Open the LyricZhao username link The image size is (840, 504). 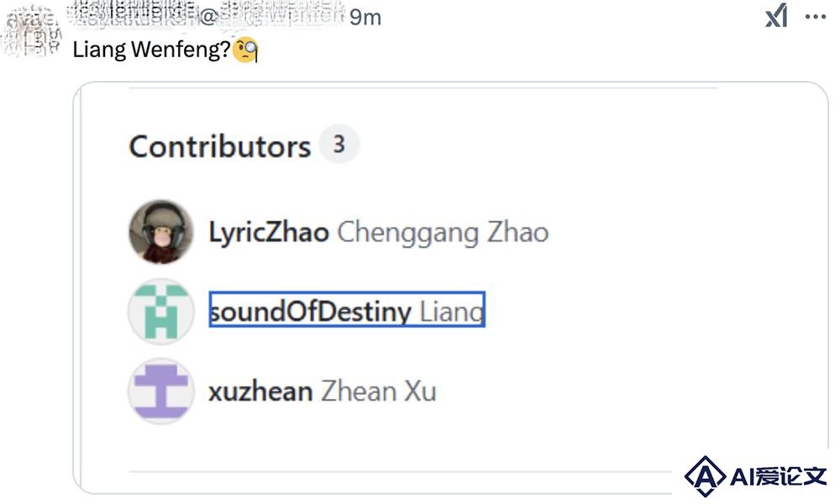coord(269,233)
